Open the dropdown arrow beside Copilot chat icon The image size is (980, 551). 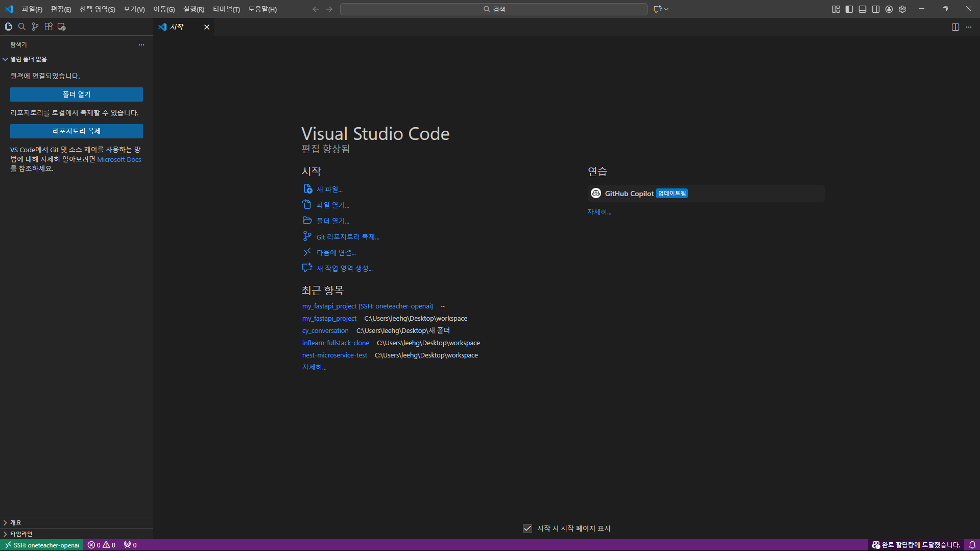[666, 9]
